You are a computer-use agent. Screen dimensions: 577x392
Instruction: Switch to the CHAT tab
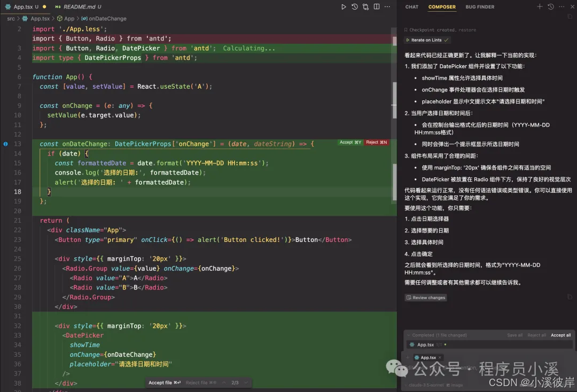pos(412,6)
